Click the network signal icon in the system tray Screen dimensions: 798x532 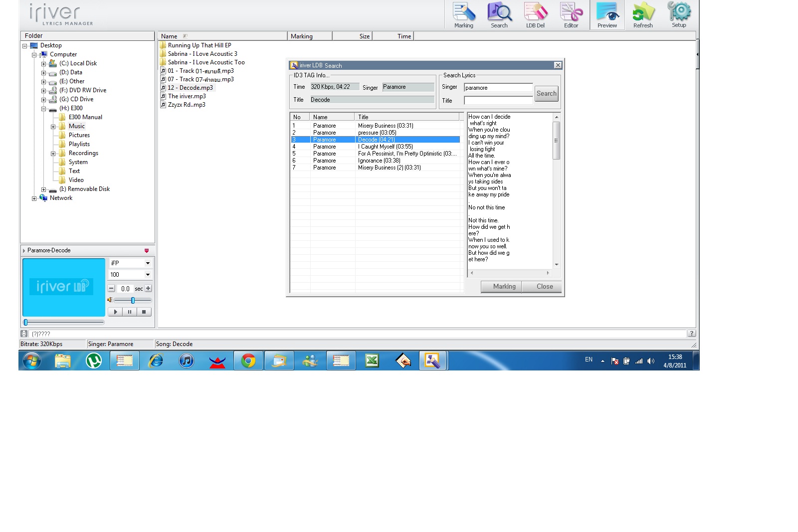pyautogui.click(x=639, y=361)
